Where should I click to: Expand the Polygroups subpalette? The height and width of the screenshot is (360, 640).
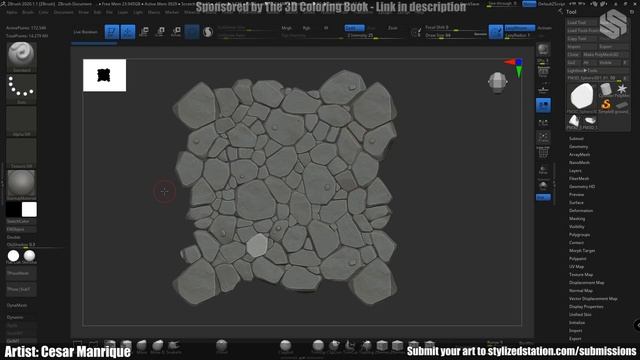point(579,235)
